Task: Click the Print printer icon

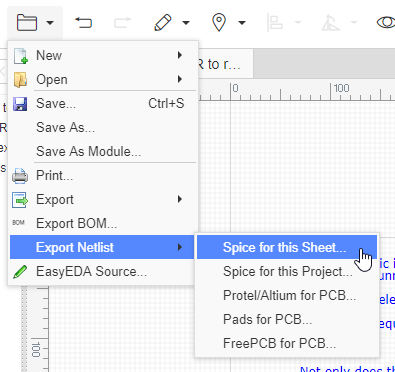Action: tap(20, 176)
